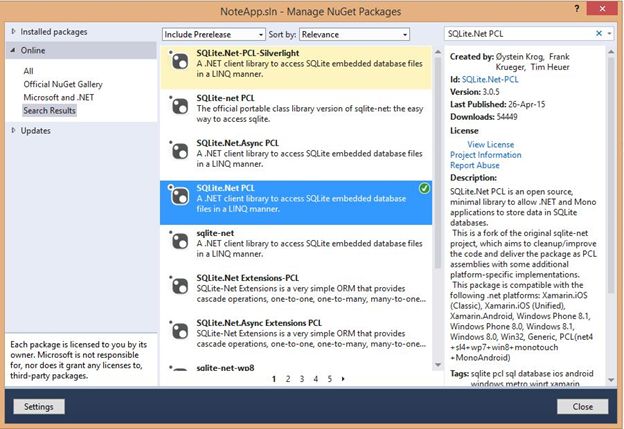This screenshot has width=624, height=429.
Task: Expand the Installed packages section
Action: (13, 31)
